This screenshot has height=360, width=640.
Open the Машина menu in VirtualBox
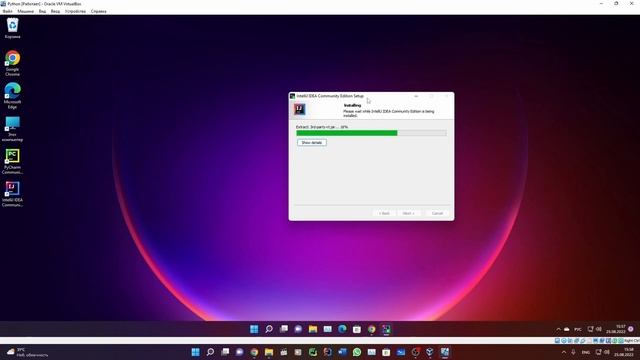point(26,11)
